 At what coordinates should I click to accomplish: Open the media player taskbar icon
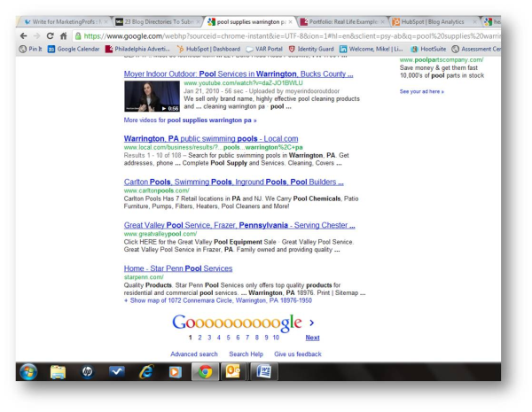176,371
